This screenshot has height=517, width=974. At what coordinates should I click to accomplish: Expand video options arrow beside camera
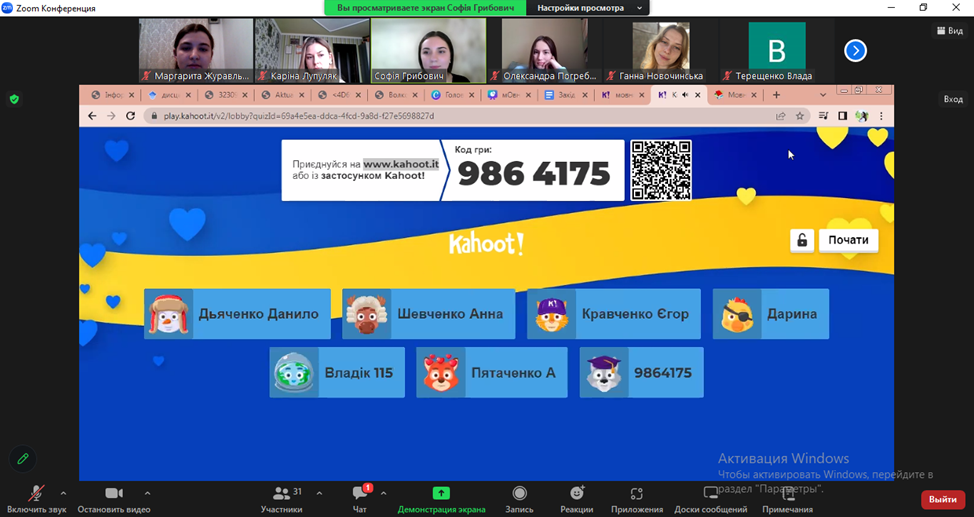pyautogui.click(x=147, y=493)
